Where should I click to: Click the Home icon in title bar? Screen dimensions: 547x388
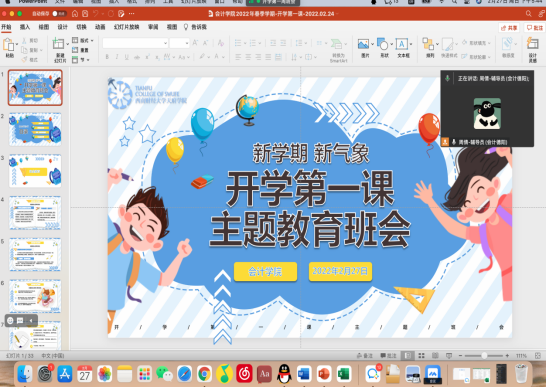click(75, 14)
